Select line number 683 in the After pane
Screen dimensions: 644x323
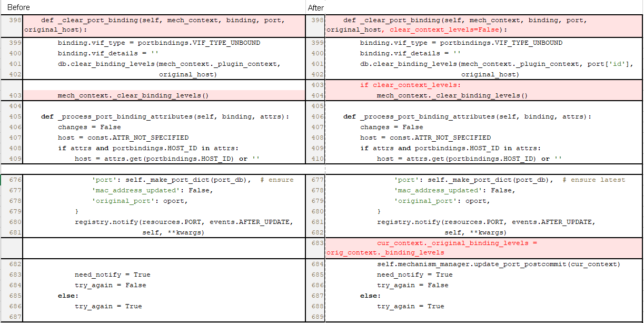tap(318, 243)
